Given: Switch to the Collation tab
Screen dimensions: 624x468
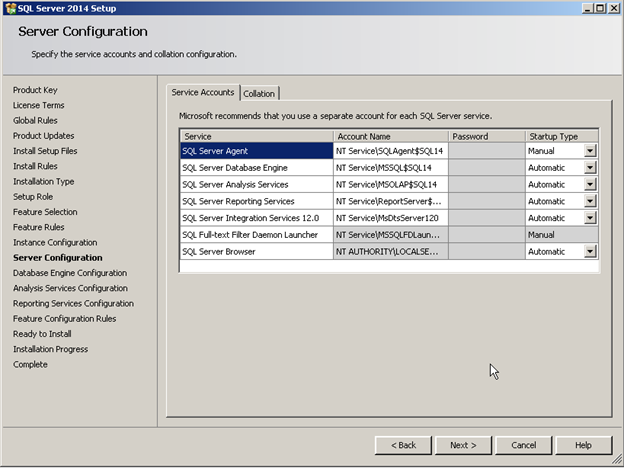Looking at the screenshot, I should (259, 94).
